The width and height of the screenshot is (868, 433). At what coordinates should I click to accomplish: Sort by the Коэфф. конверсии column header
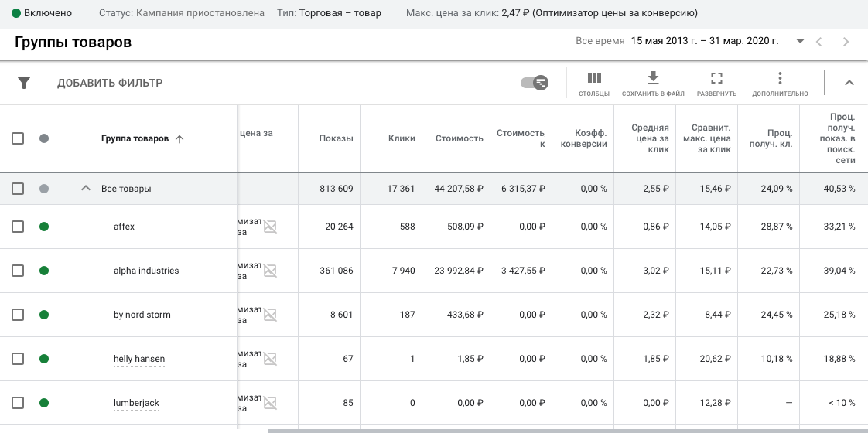tap(584, 139)
